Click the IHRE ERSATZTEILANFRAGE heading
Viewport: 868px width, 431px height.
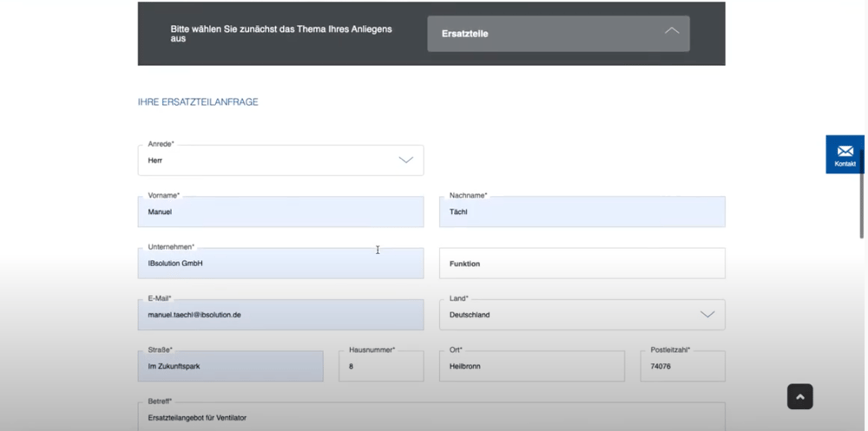(198, 102)
